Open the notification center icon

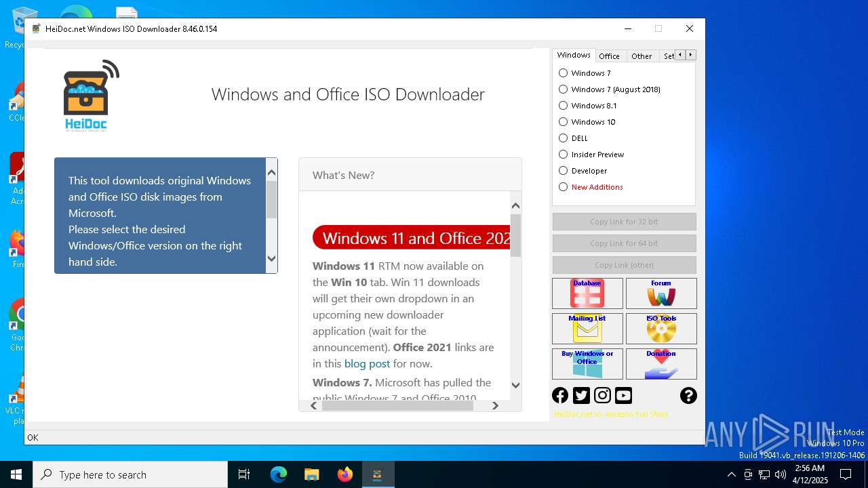846,474
